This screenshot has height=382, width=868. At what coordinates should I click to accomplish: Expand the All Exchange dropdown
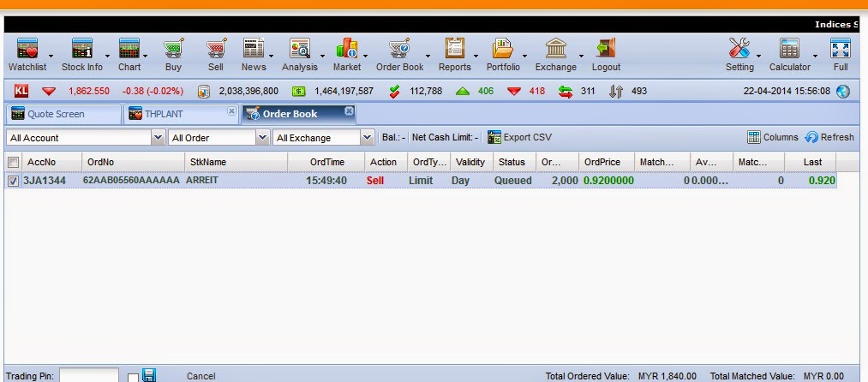point(324,138)
